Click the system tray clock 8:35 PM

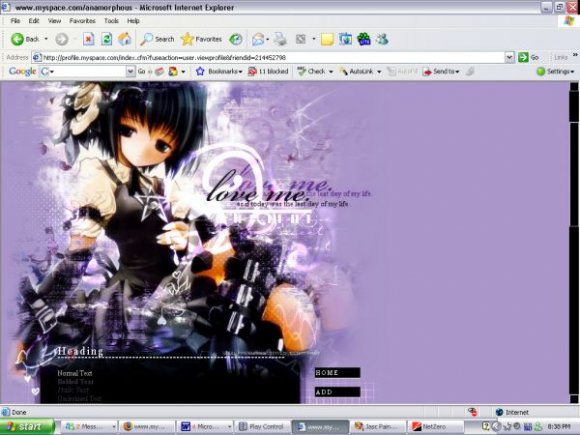tap(559, 426)
